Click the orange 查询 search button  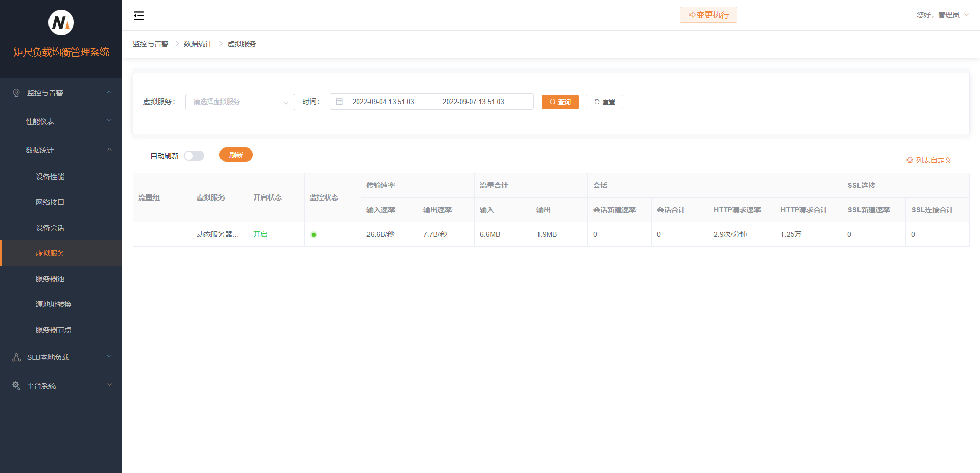point(560,102)
